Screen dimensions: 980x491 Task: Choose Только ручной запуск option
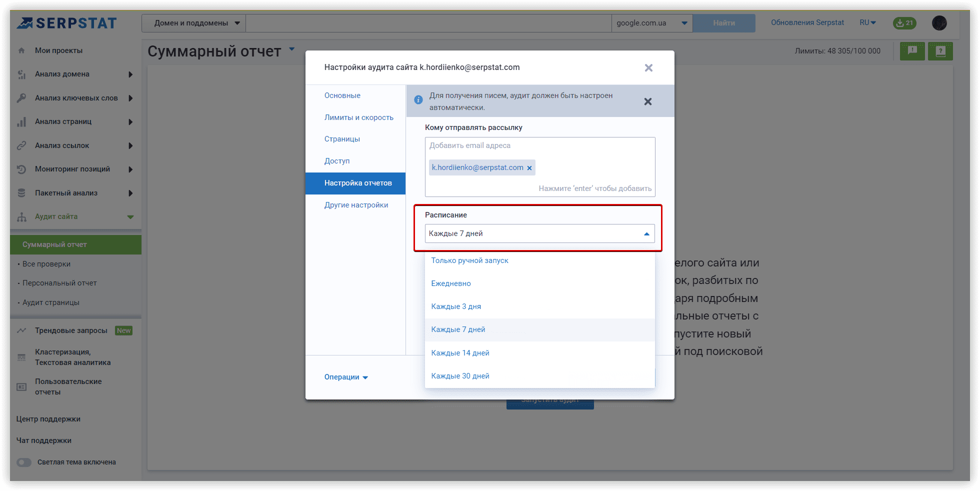point(540,260)
